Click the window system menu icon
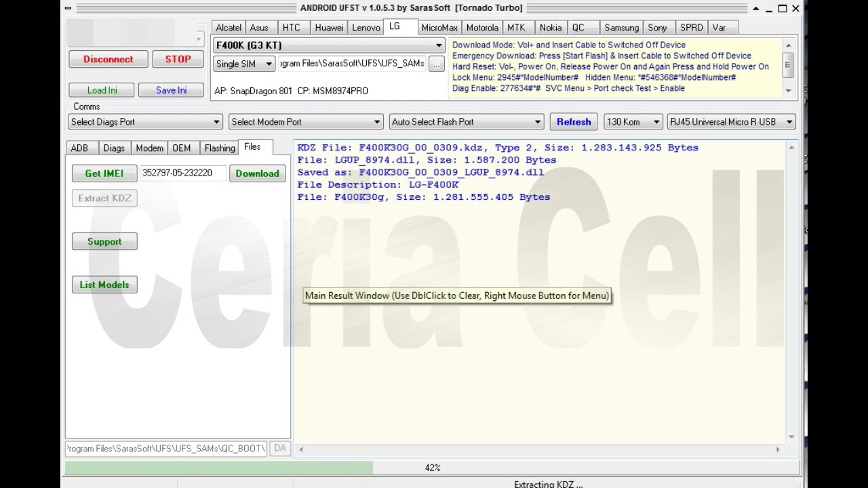The height and width of the screenshot is (488, 868). (x=68, y=8)
